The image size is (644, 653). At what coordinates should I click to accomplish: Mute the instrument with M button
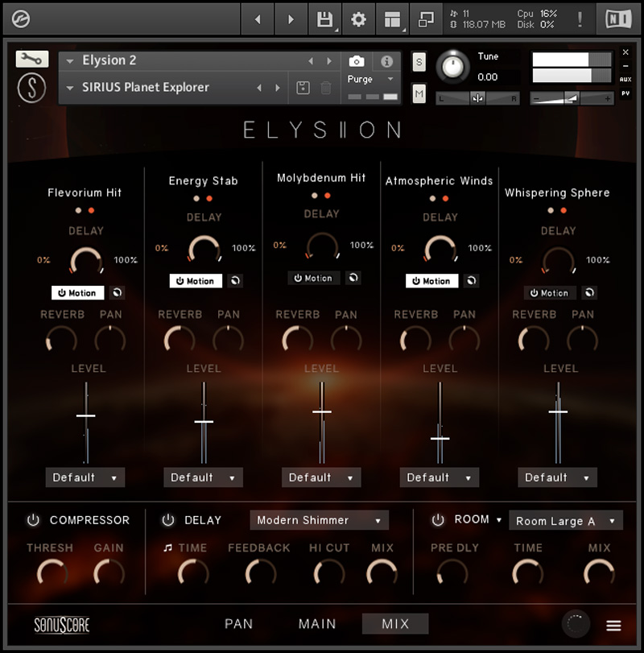pyautogui.click(x=419, y=93)
